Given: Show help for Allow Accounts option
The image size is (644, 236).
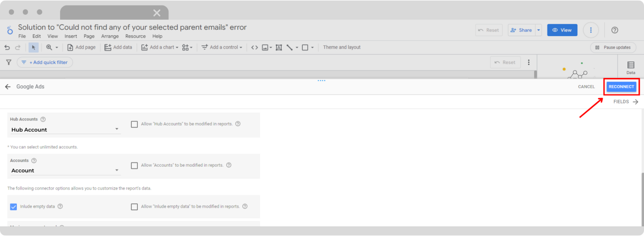Looking at the screenshot, I should click(x=229, y=165).
